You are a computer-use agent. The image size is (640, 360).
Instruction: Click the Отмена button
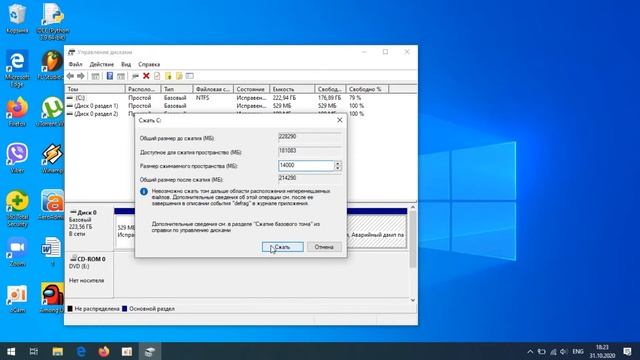pos(324,247)
